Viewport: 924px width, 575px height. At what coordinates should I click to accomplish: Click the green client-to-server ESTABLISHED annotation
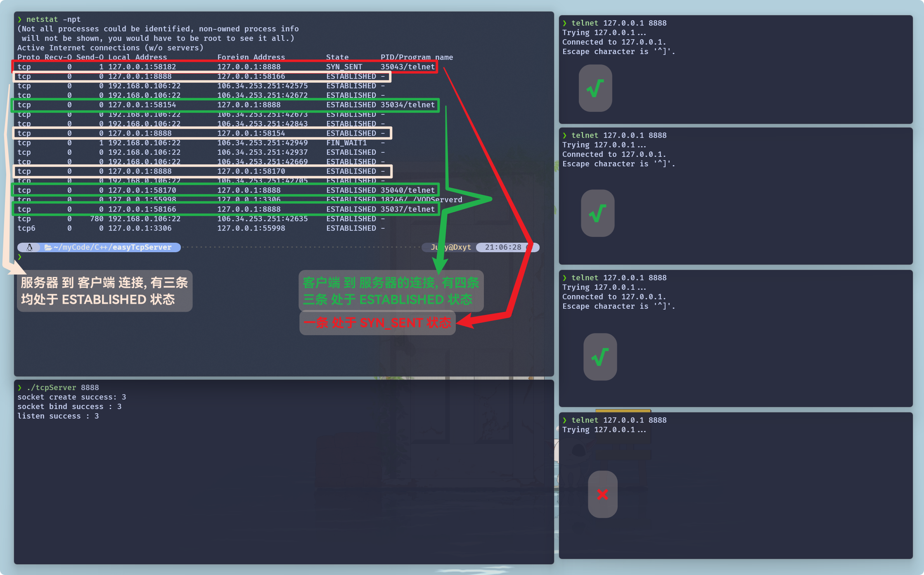(391, 291)
